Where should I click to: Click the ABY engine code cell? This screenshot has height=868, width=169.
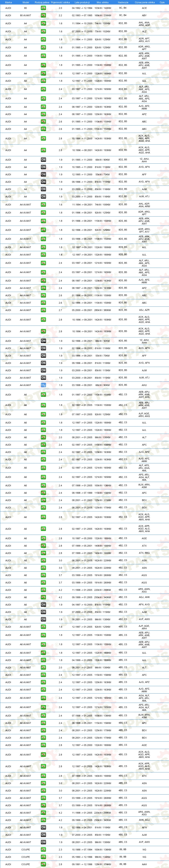144,16
